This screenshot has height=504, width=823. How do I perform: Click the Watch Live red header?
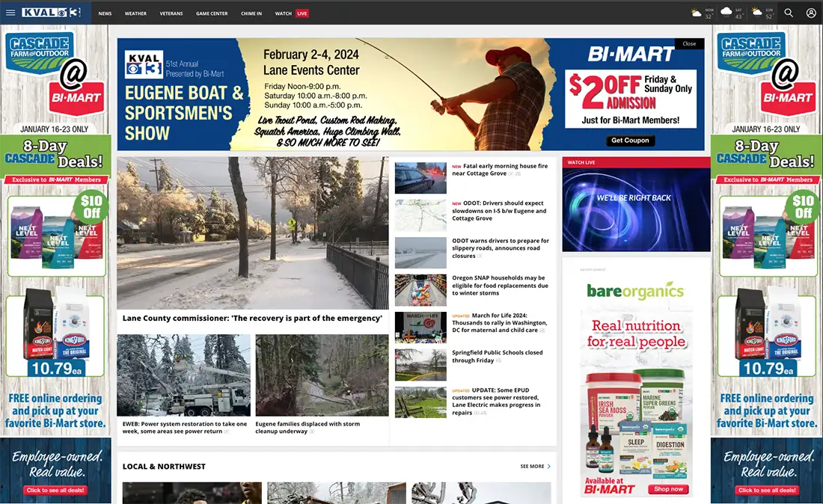[x=636, y=162]
